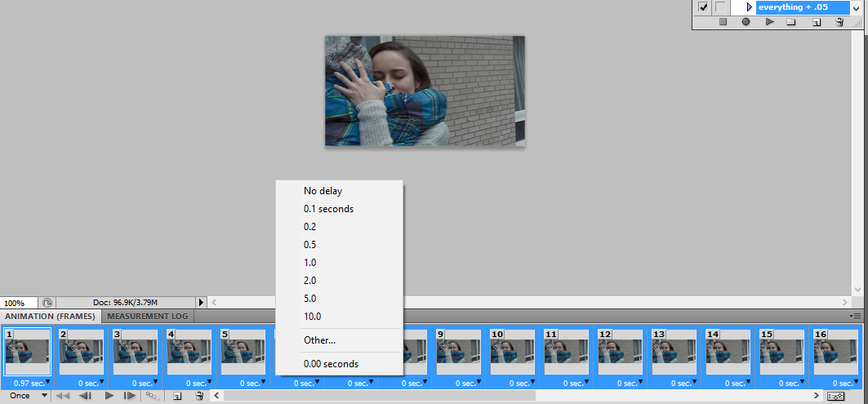
Task: Click animation frames scroll left arrow
Action: coord(217,396)
